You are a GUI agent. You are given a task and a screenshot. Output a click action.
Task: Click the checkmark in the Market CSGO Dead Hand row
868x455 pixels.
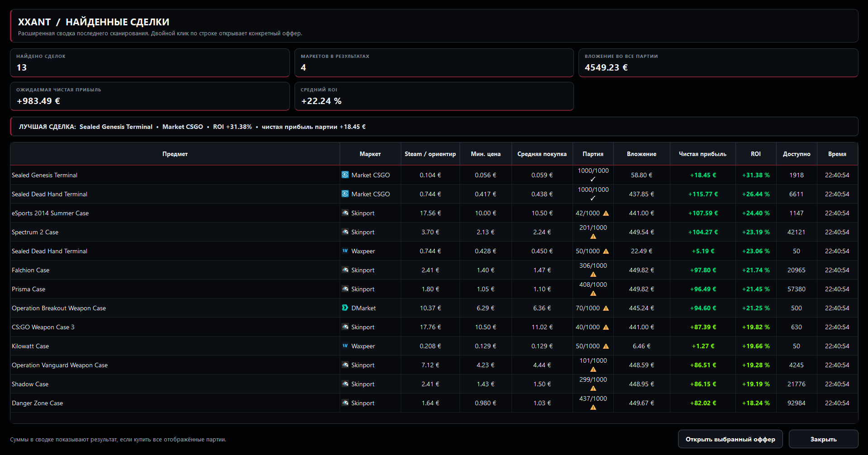coord(593,198)
